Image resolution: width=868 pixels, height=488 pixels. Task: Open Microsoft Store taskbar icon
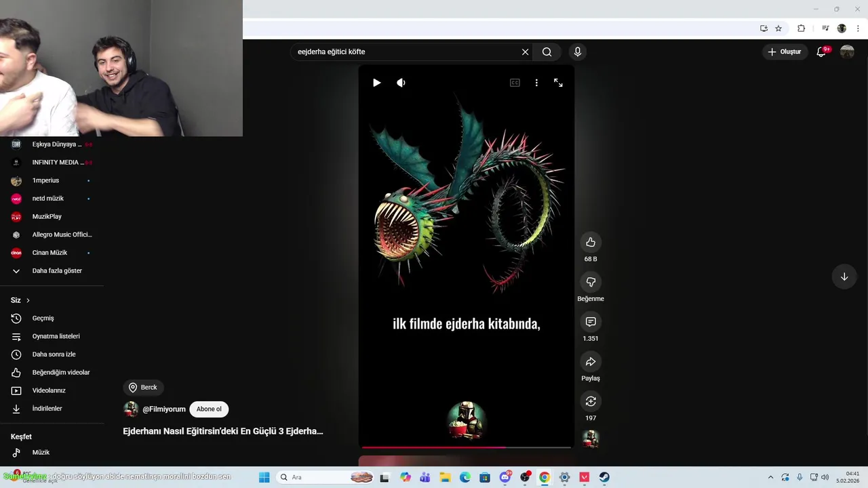(485, 477)
